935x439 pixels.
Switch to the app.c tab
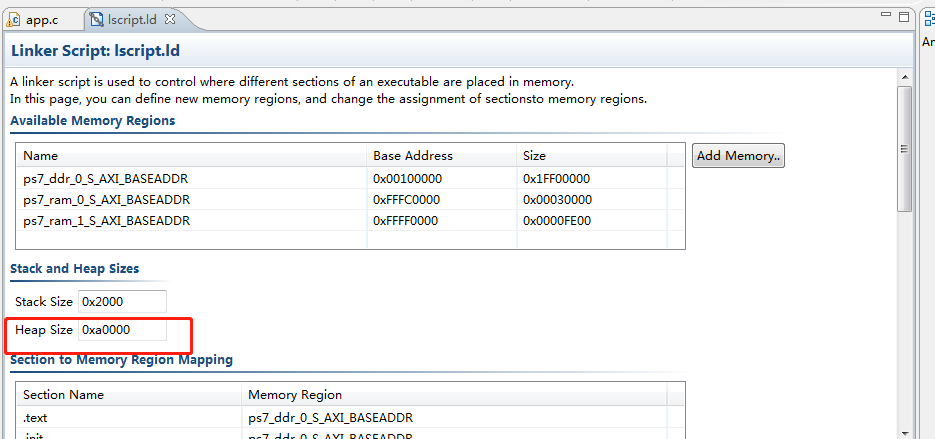(42, 20)
